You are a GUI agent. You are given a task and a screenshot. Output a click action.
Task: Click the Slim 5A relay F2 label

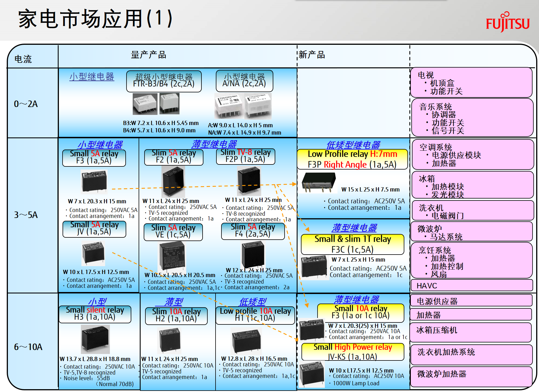point(174,157)
